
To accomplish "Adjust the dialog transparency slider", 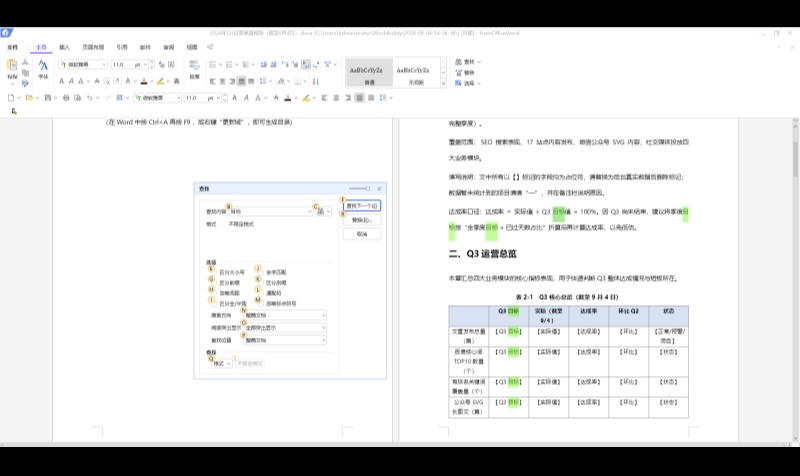I will [360, 188].
